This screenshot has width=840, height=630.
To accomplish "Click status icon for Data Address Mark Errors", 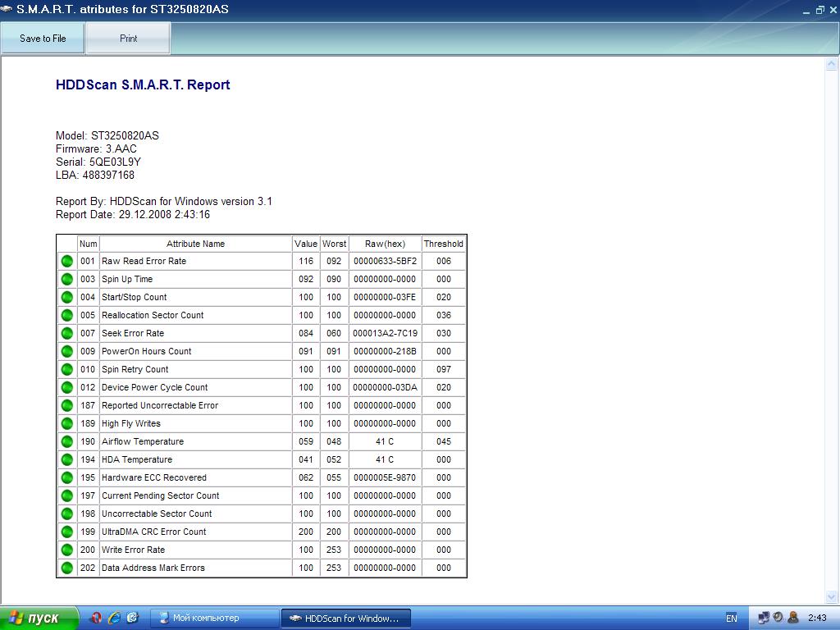I will coord(67,568).
